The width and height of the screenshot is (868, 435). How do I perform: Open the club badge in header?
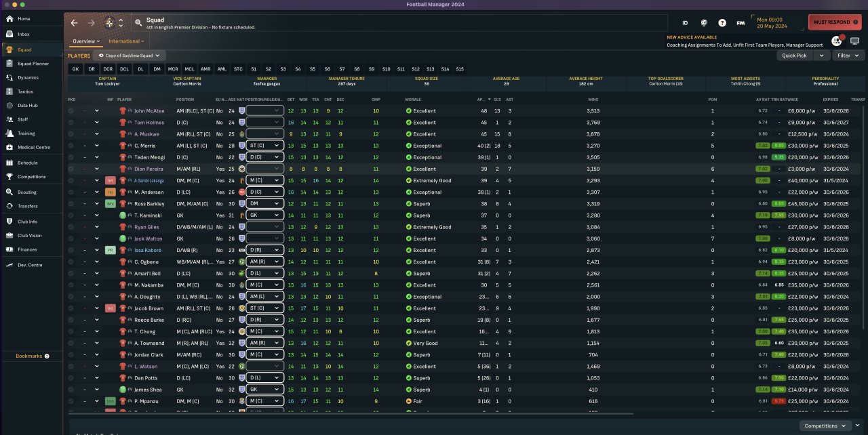(x=110, y=22)
